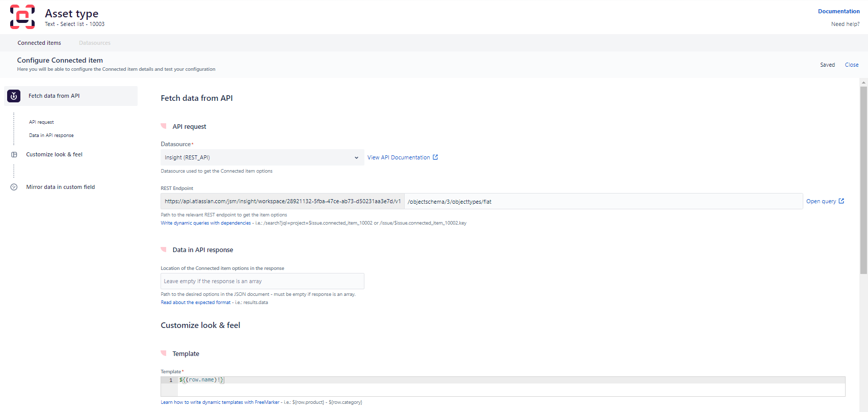Click the pink marker next to Template heading
The width and height of the screenshot is (868, 412).
(x=164, y=353)
